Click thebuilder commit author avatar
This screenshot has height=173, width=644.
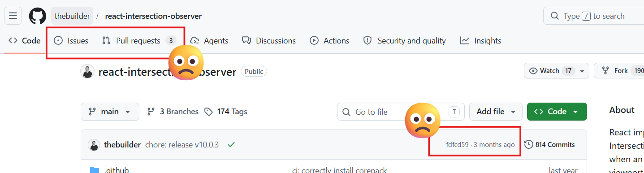94,145
